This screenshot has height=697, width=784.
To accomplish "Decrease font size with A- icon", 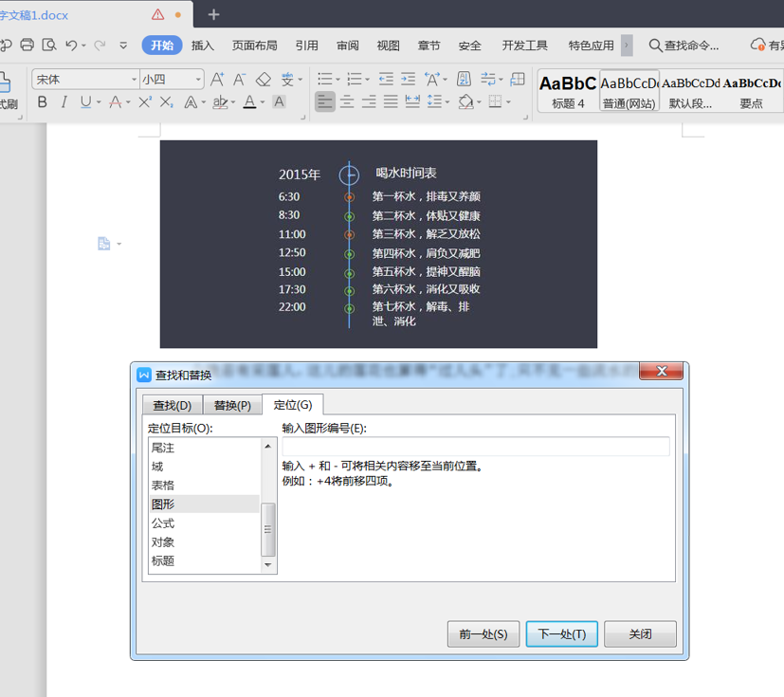I will (240, 80).
